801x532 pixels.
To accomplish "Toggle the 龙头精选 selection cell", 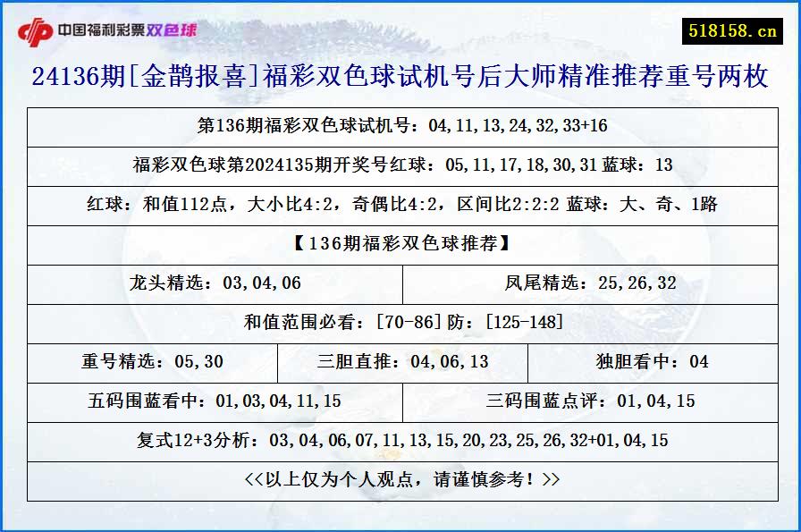I will point(218,284).
